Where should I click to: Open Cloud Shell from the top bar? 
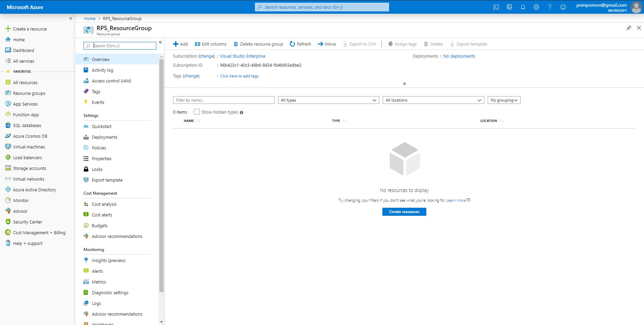pyautogui.click(x=496, y=7)
